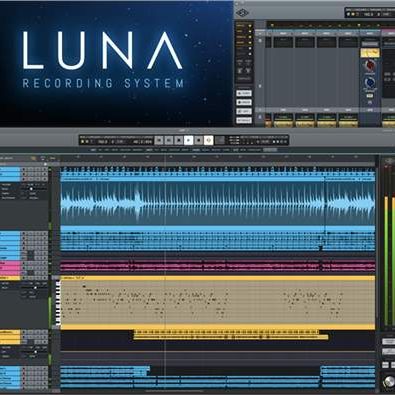395x395 pixels.
Task: Open the bottom value field in expanded track header
Action: click(34, 198)
